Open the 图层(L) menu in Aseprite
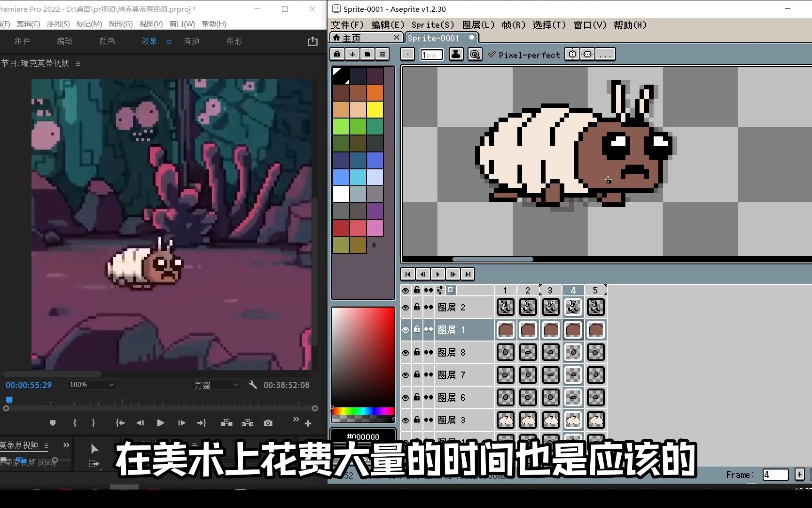This screenshot has width=812, height=508. (x=478, y=25)
